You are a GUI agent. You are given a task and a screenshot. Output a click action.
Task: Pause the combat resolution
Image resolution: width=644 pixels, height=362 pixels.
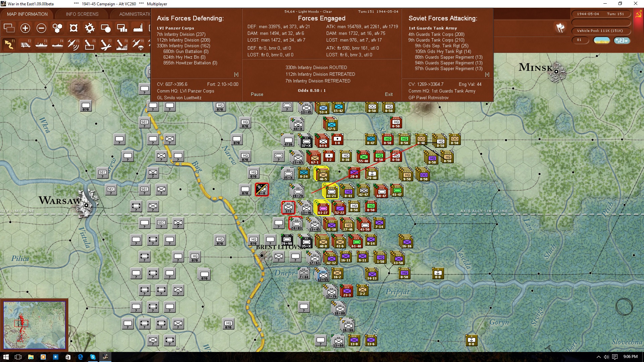[x=257, y=94]
